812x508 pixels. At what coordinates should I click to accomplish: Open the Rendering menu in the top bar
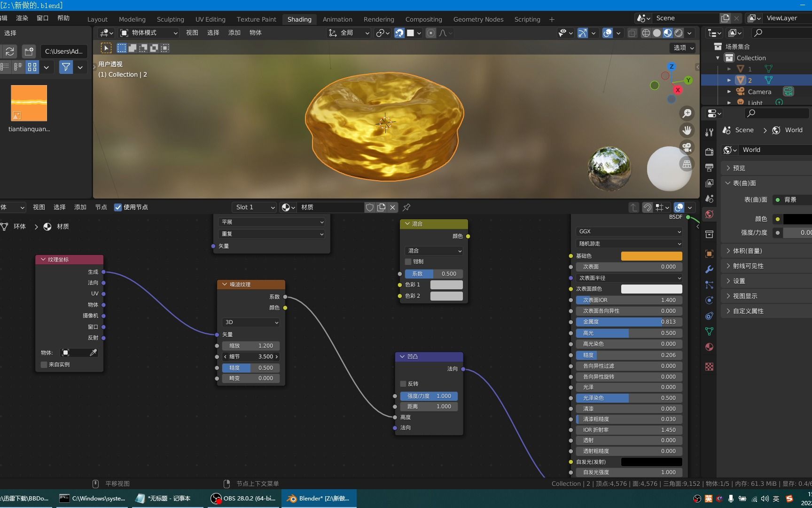(379, 19)
